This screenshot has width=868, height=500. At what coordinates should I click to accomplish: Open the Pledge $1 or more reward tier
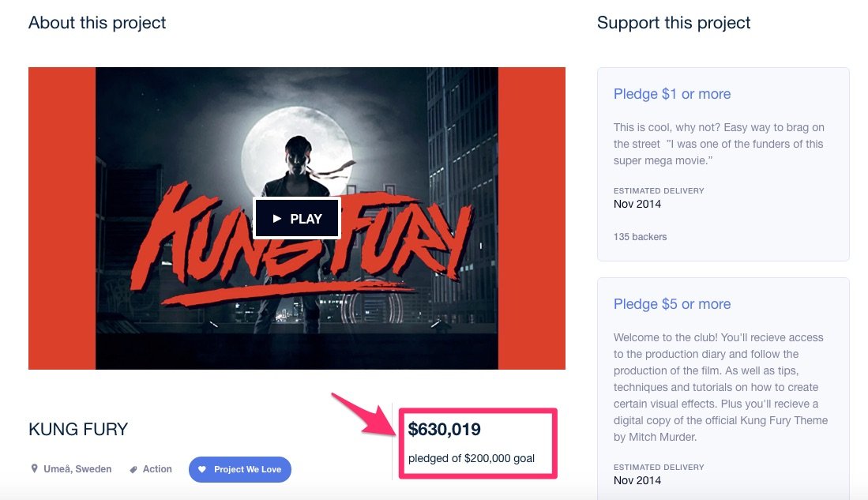[x=672, y=93]
